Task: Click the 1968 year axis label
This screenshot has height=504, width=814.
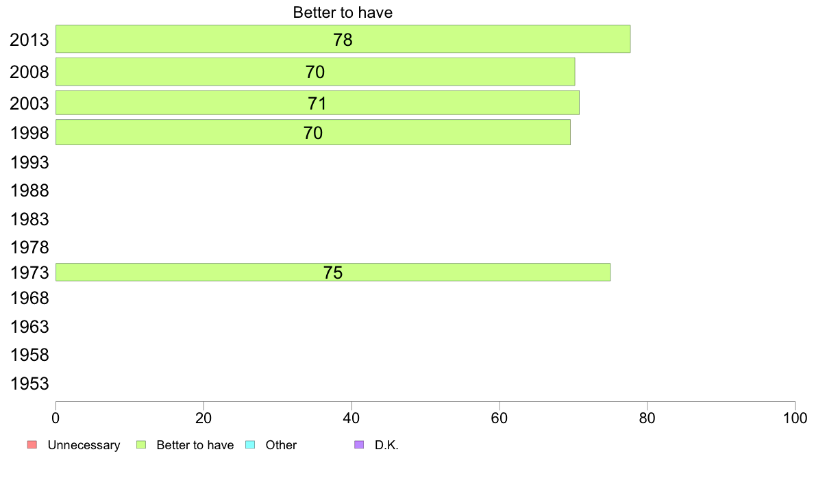Action: tap(29, 299)
